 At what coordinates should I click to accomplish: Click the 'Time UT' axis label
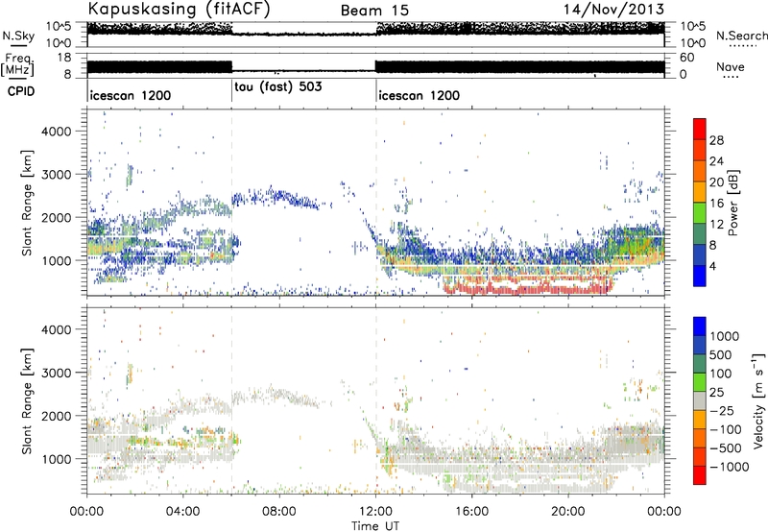tap(375, 525)
